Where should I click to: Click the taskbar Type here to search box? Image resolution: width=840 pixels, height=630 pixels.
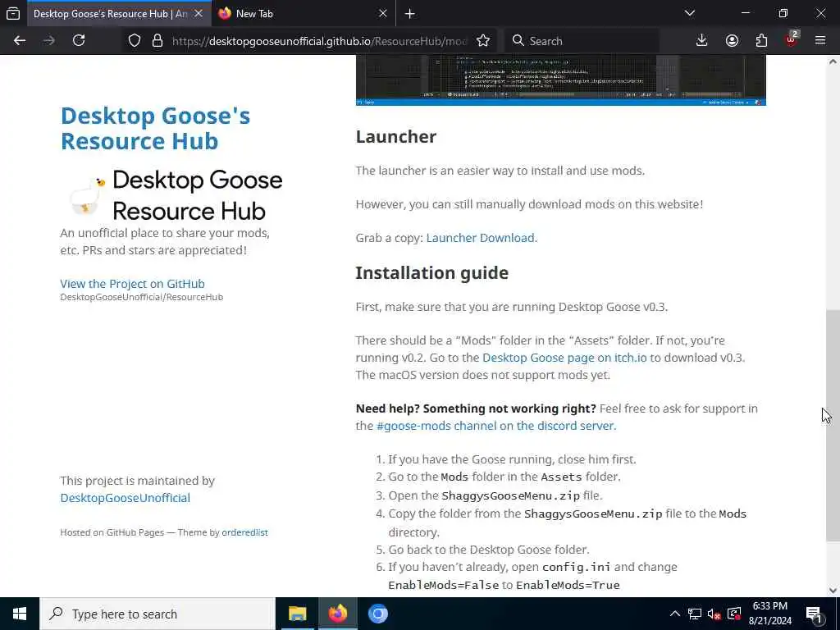(157, 614)
